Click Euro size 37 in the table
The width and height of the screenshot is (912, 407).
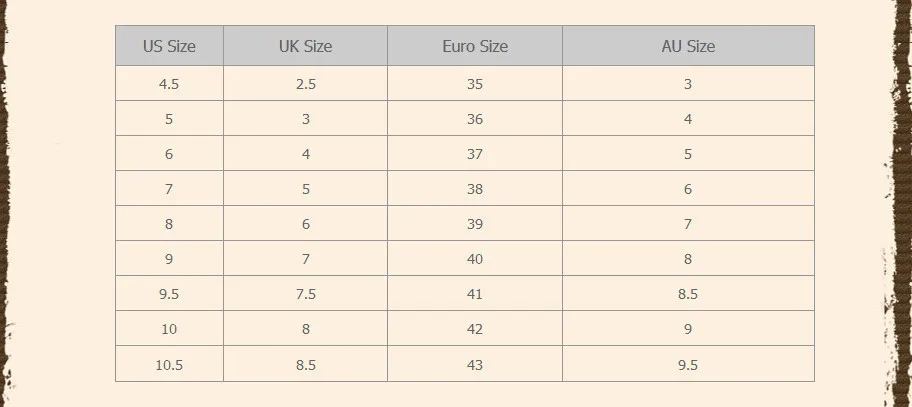(475, 154)
